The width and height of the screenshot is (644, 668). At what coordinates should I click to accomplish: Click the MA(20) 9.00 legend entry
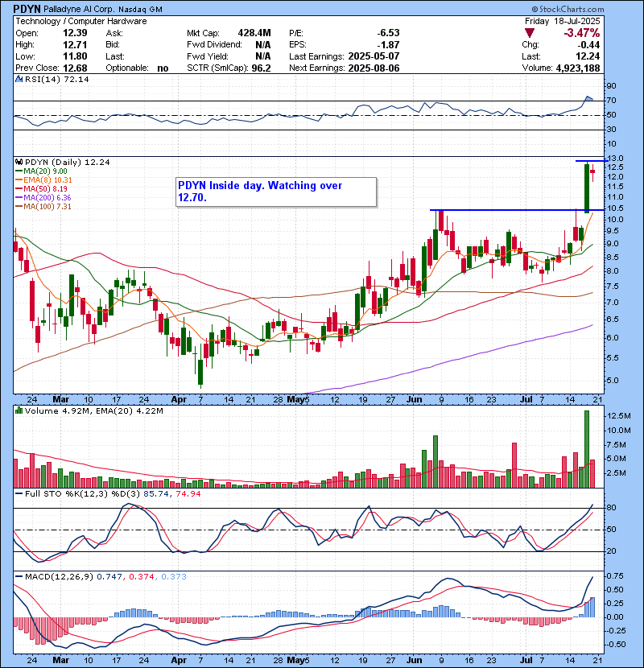click(41, 171)
